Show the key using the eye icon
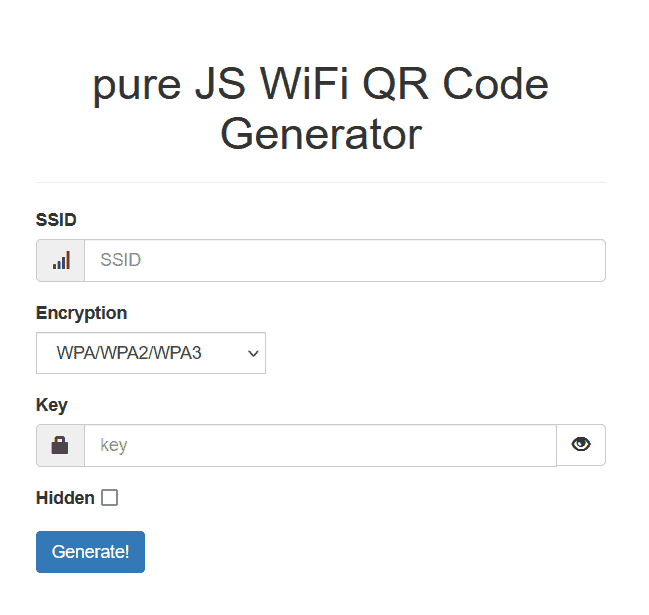The height and width of the screenshot is (615, 649). coord(581,445)
